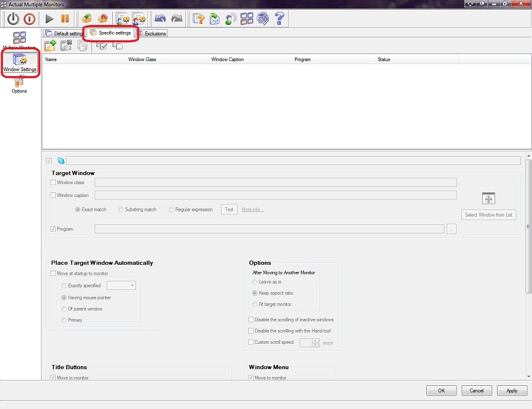532x409 pixels.
Task: Toggle the Program checkbox
Action: [x=53, y=229]
